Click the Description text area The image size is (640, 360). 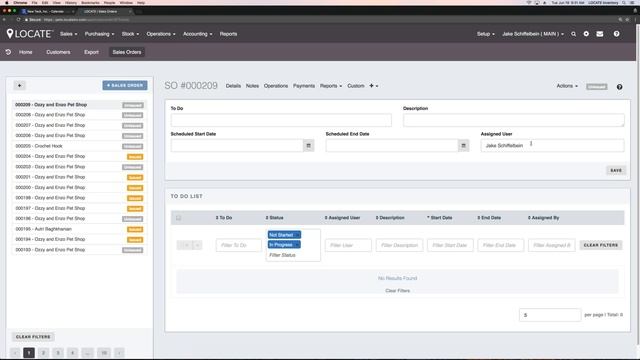513,120
